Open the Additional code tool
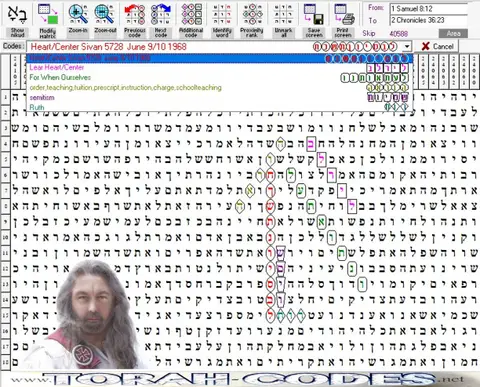The image size is (480, 387). [x=191, y=20]
